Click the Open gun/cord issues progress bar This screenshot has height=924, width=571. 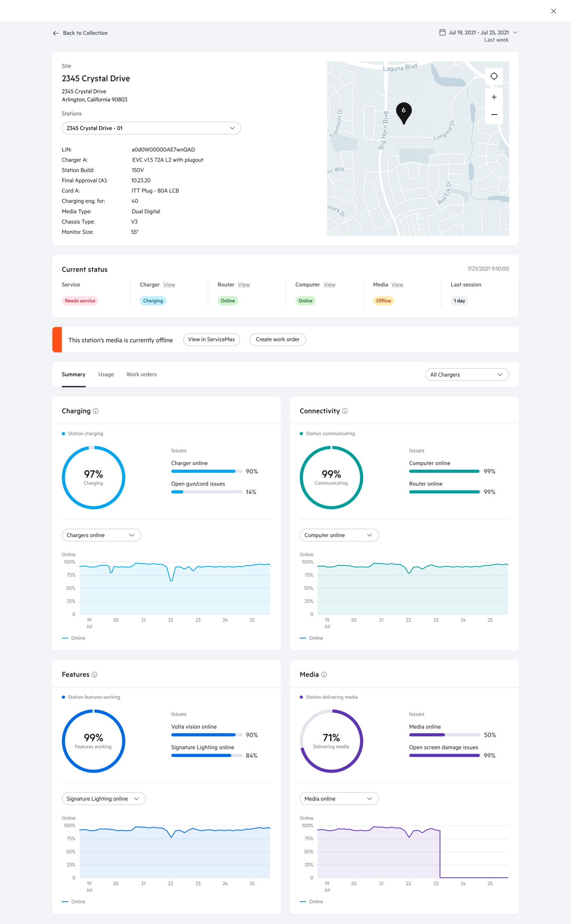coord(207,492)
